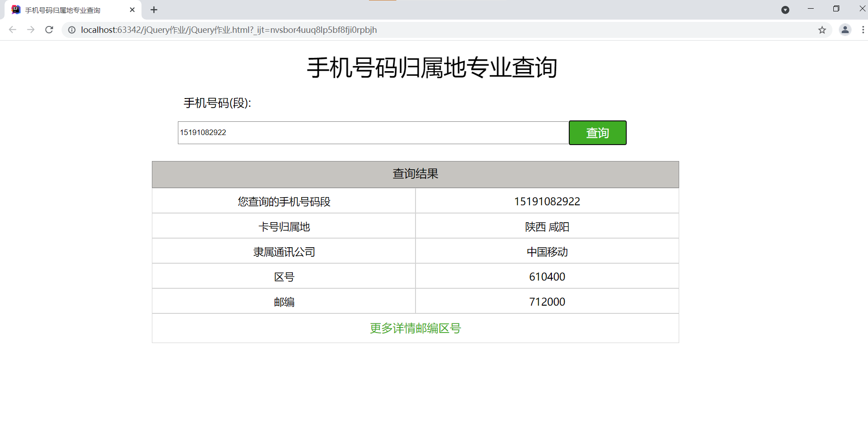This screenshot has width=868, height=432.
Task: View site information icon in address bar
Action: pyautogui.click(x=72, y=30)
